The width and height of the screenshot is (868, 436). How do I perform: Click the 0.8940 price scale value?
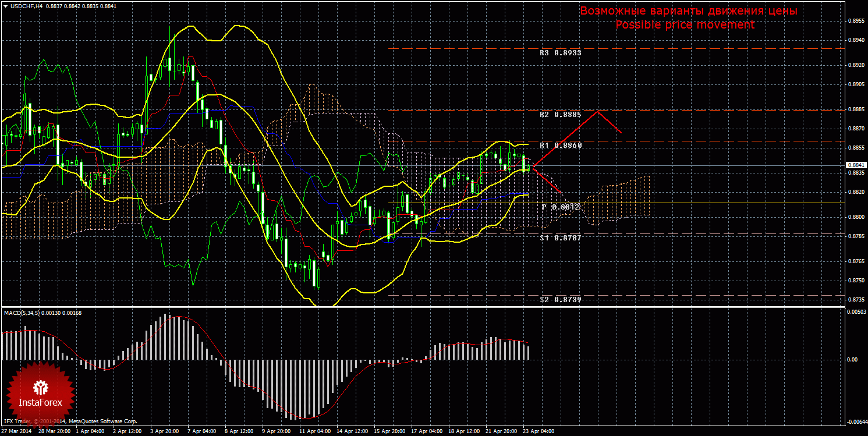[x=856, y=40]
